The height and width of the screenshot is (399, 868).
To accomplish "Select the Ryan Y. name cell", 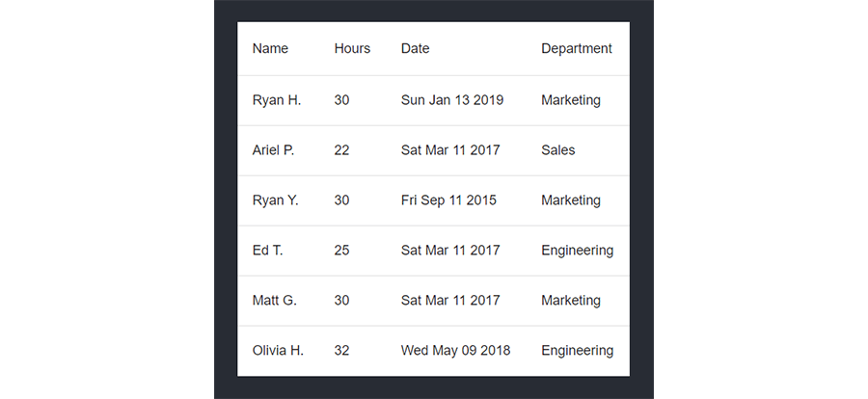I will [x=275, y=199].
